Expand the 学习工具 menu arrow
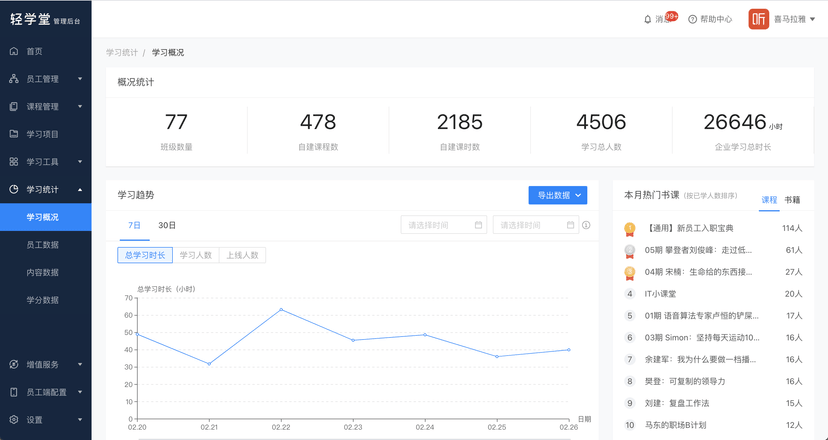The height and width of the screenshot is (440, 828). [x=80, y=162]
